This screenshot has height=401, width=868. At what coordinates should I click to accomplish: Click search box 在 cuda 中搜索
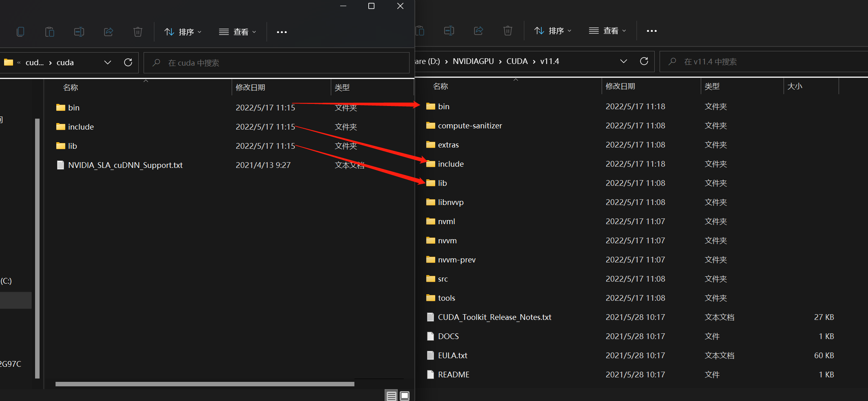[x=277, y=63]
